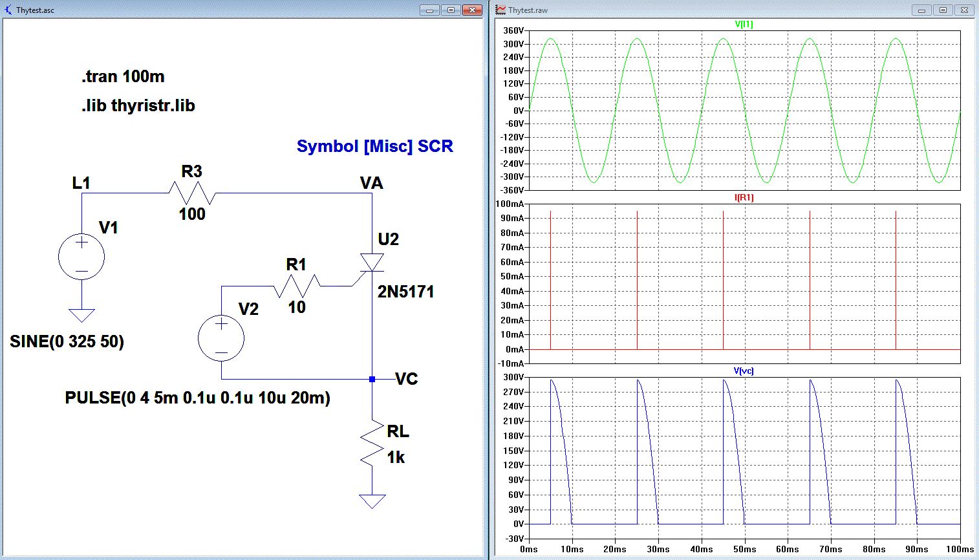Click the RL load resistor symbol
Screen dimensions: 979x560
click(x=372, y=443)
